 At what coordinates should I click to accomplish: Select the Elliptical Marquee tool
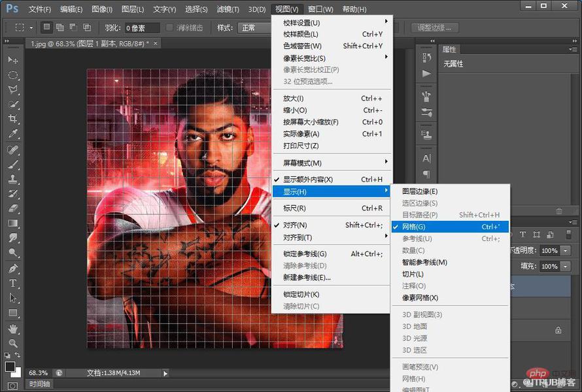[13, 75]
